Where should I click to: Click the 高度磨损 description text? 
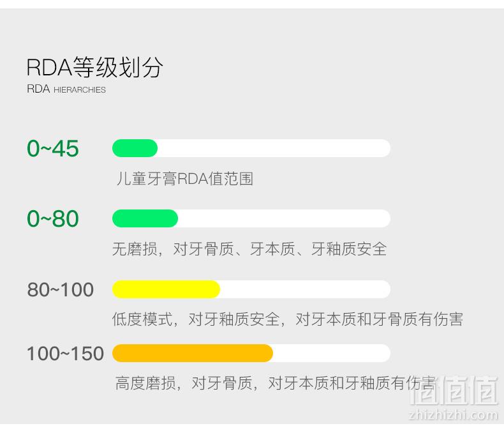click(276, 383)
